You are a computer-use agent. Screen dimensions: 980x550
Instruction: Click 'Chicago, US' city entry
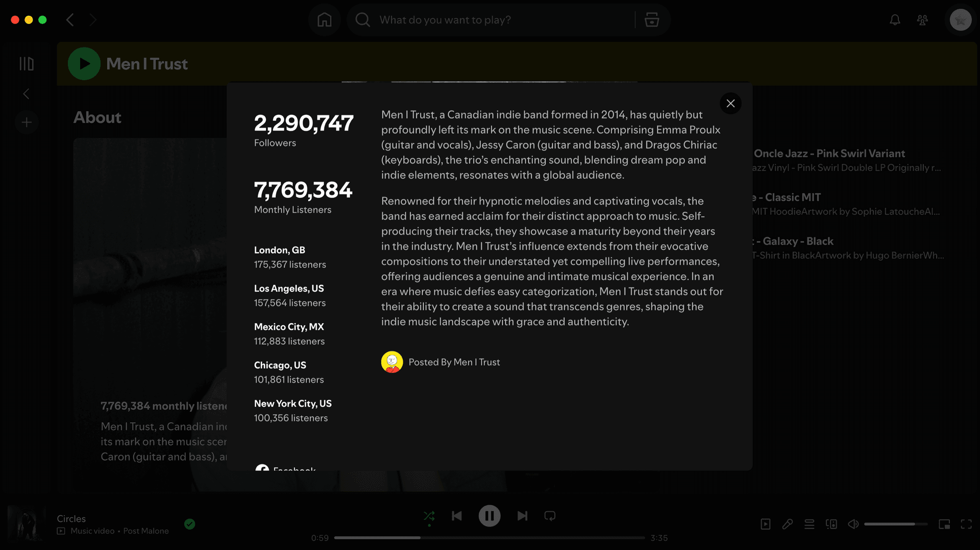(x=280, y=365)
